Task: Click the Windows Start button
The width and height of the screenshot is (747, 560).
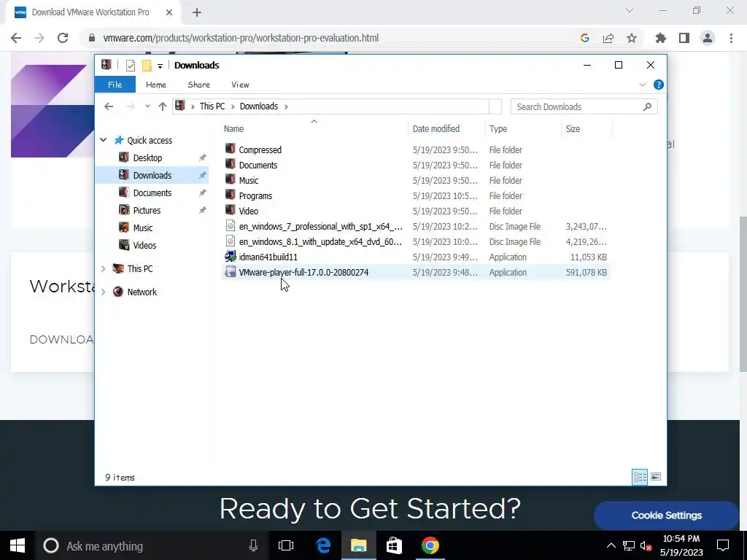Action: point(18,545)
